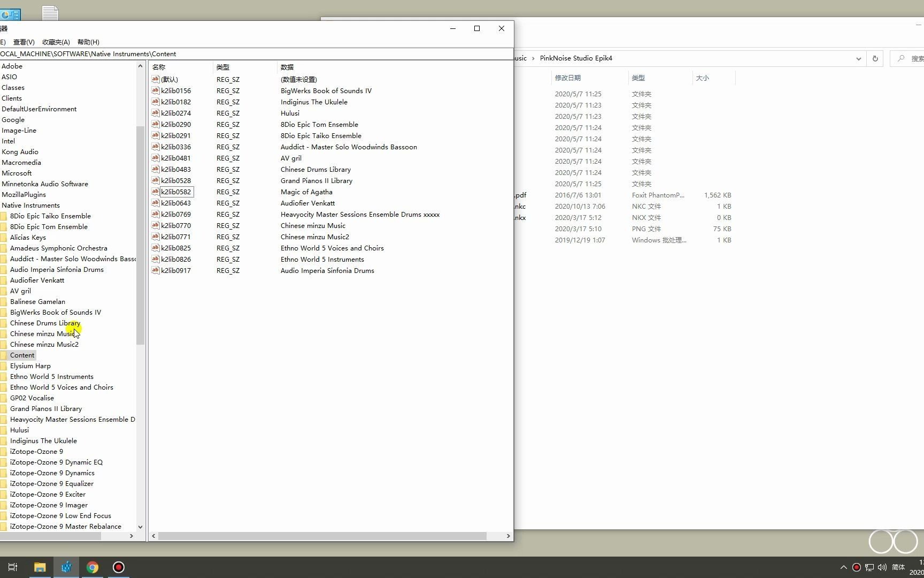Click the volume tray icon
This screenshot has width=924, height=578.
coord(882,567)
